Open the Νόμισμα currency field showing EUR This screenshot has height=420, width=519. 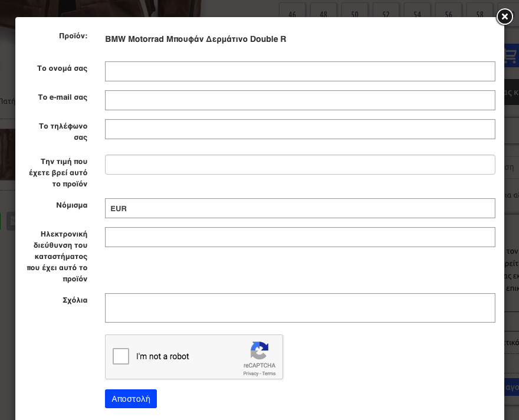pos(300,208)
